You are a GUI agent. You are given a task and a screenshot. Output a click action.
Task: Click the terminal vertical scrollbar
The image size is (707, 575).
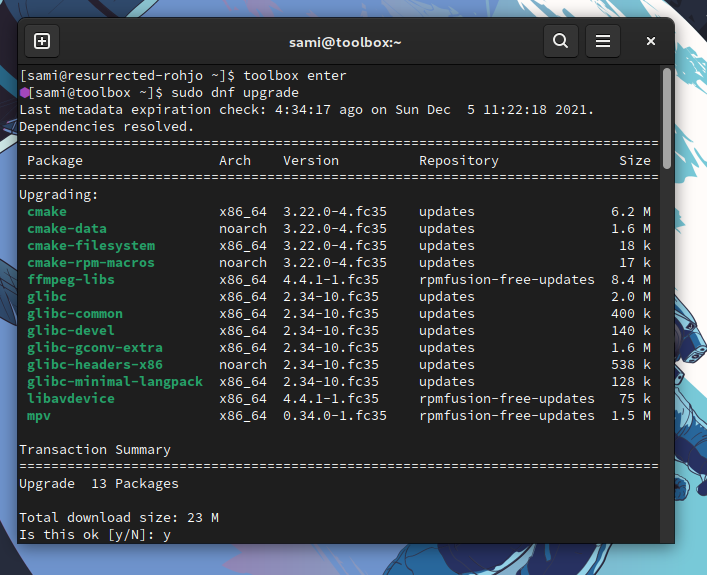click(x=667, y=119)
